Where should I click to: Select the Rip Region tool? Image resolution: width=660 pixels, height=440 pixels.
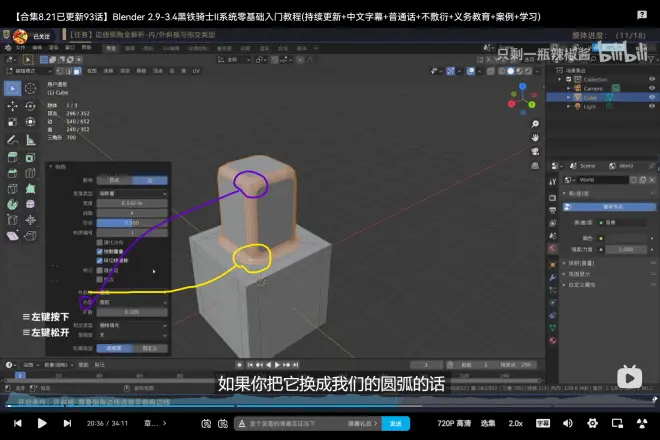click(x=30, y=235)
